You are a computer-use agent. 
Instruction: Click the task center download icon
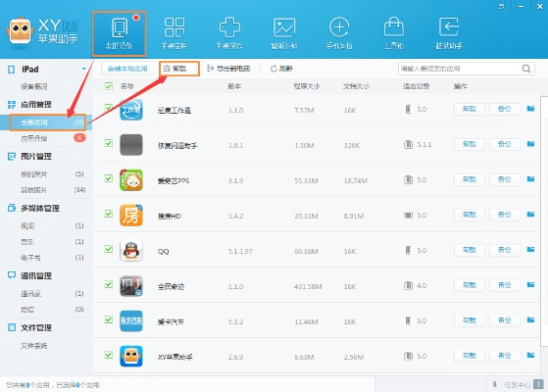[x=494, y=385]
